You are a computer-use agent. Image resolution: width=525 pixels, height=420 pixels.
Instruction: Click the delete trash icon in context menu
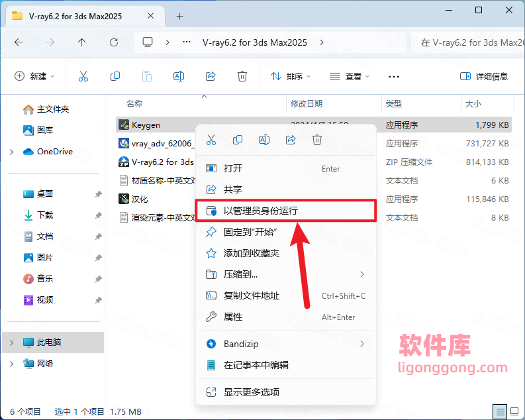pos(317,140)
